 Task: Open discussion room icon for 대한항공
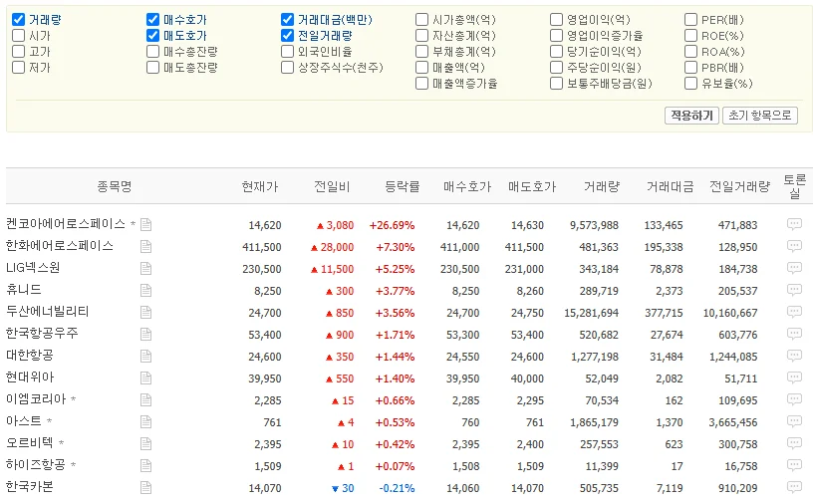794,356
